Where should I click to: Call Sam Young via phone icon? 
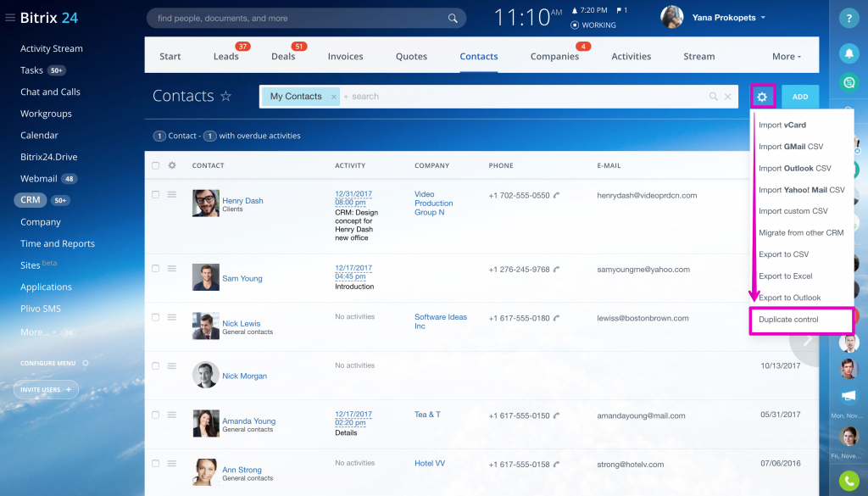point(556,269)
